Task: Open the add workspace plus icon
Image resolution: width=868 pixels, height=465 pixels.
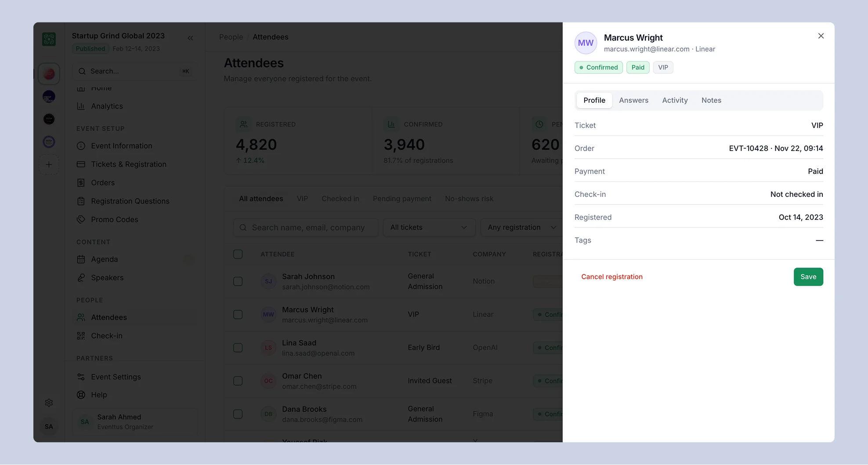Action: pyautogui.click(x=49, y=165)
